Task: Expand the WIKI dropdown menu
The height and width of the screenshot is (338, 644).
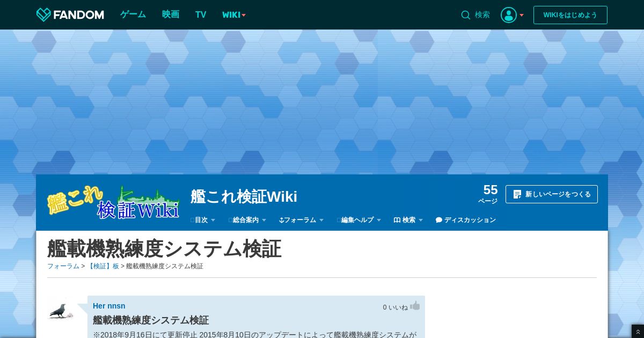Action: click(234, 15)
